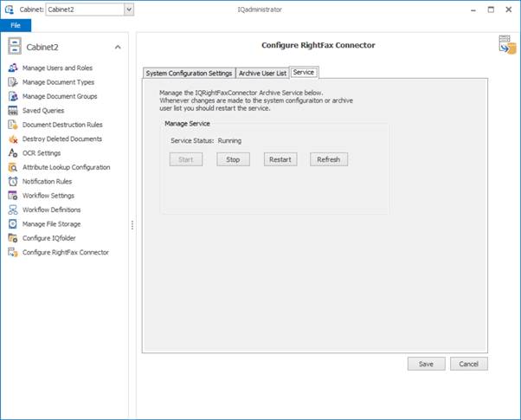The width and height of the screenshot is (521, 420).
Task: Open Manage Users and Roles
Action: [57, 68]
